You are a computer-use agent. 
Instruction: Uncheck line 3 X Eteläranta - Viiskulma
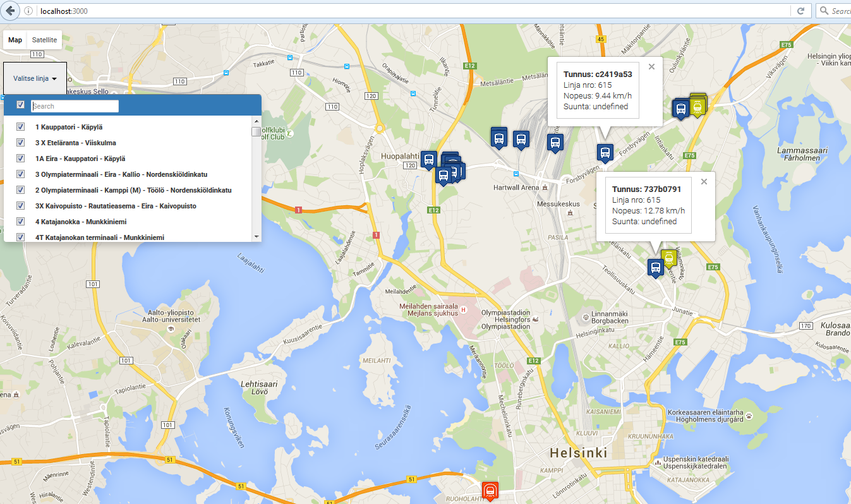[20, 142]
